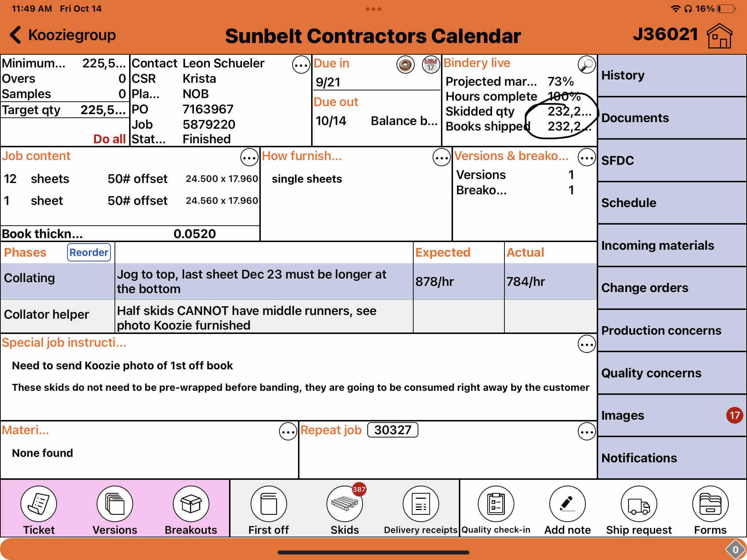The image size is (747, 560).
Task: Expand Job content ellipsis options
Action: click(x=249, y=157)
